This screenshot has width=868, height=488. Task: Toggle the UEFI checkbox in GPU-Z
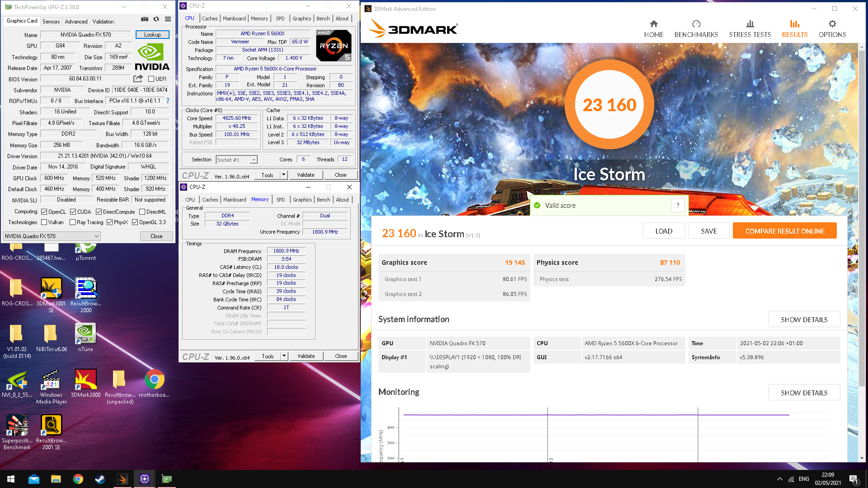151,79
